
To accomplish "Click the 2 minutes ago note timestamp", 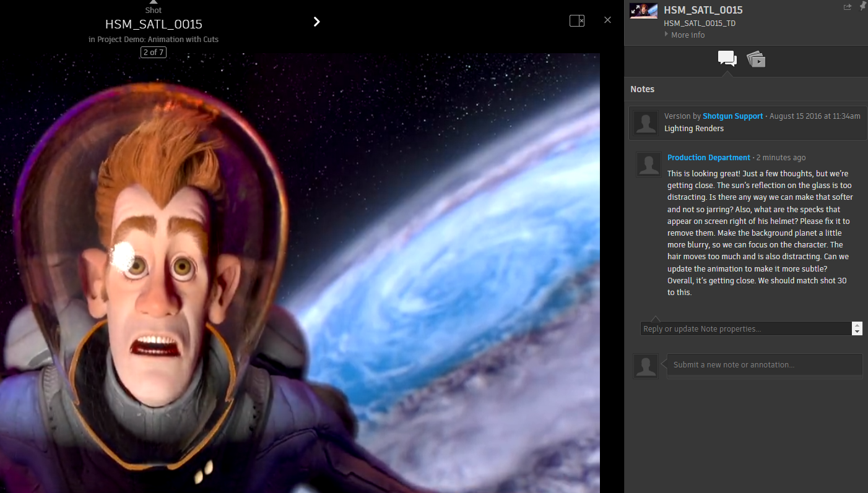I will [781, 158].
